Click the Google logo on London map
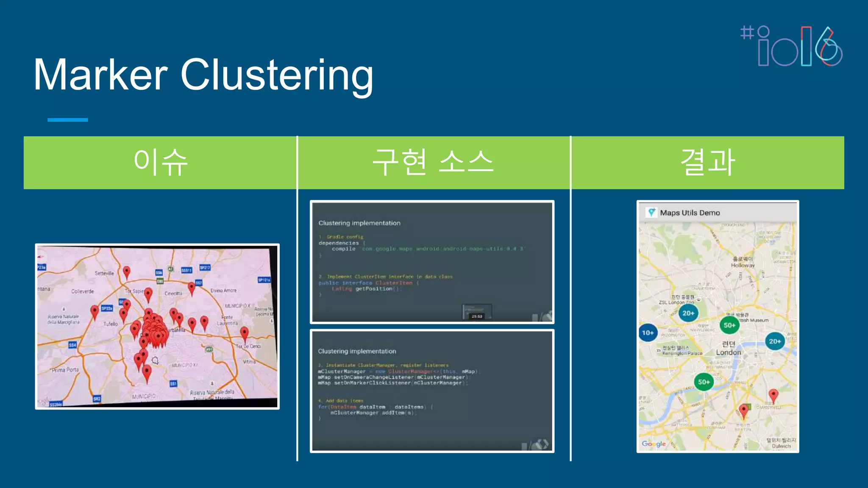The image size is (868, 488). point(654,444)
